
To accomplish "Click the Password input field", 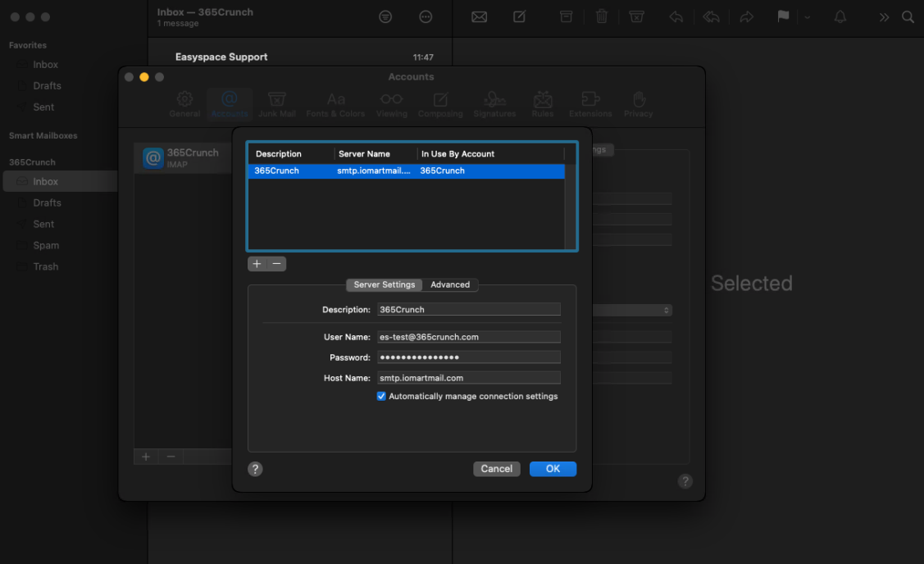I will click(468, 357).
